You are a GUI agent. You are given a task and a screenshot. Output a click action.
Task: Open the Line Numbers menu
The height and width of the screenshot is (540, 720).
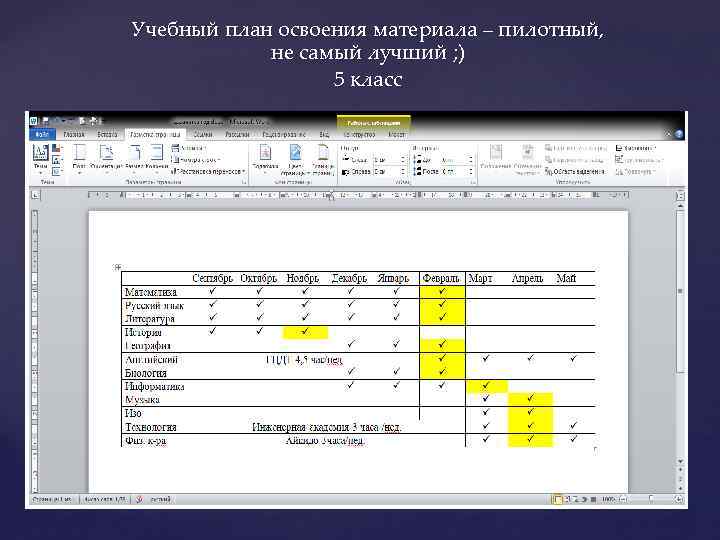(196, 160)
